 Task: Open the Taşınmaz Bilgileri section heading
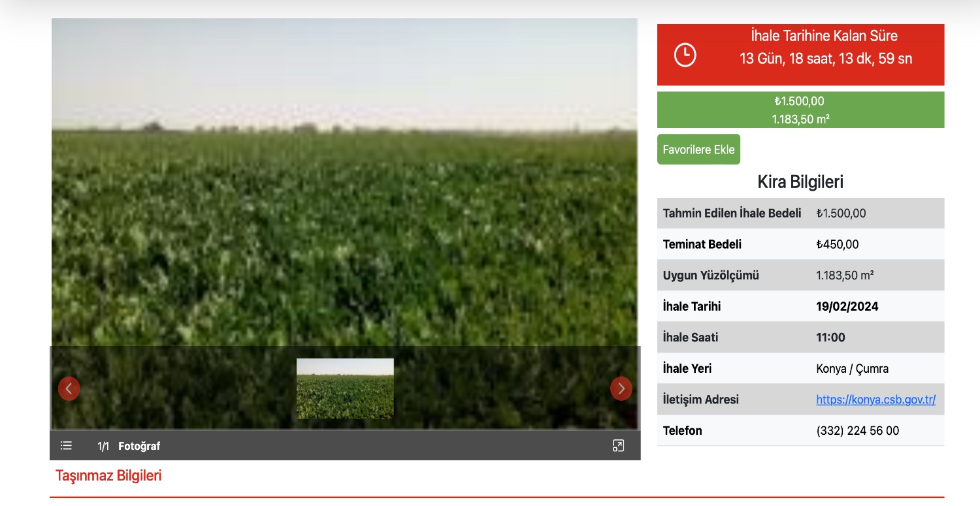tap(108, 475)
